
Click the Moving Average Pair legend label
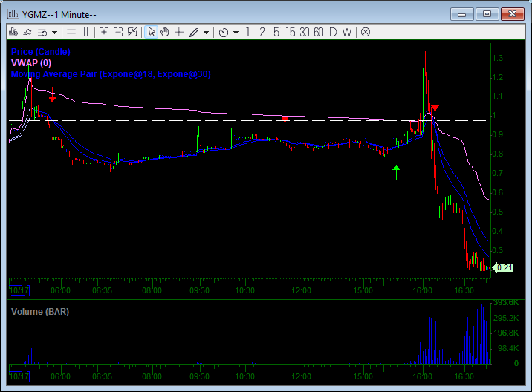111,74
